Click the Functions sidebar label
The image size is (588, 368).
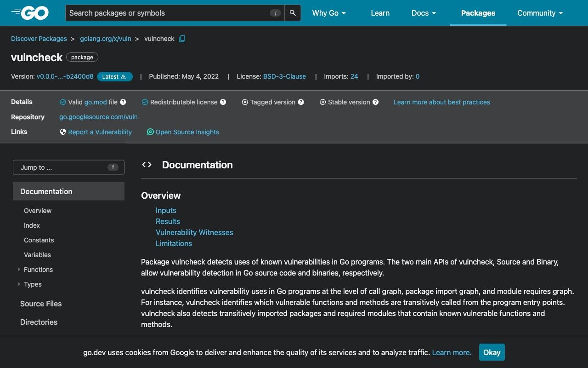pyautogui.click(x=38, y=270)
